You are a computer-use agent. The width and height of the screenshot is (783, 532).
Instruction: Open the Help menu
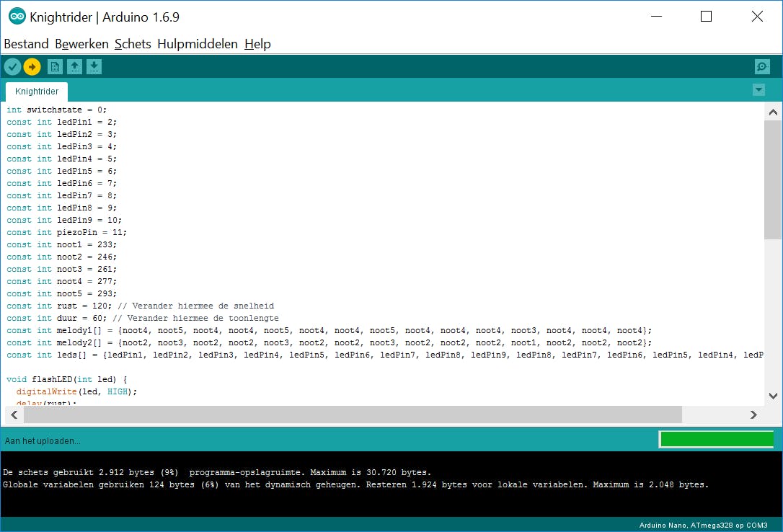click(x=257, y=44)
